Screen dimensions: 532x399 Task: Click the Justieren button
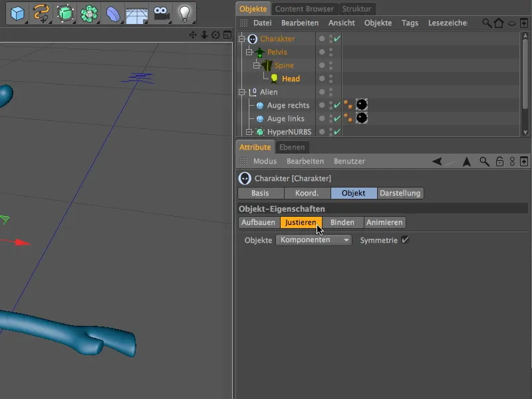tap(301, 223)
